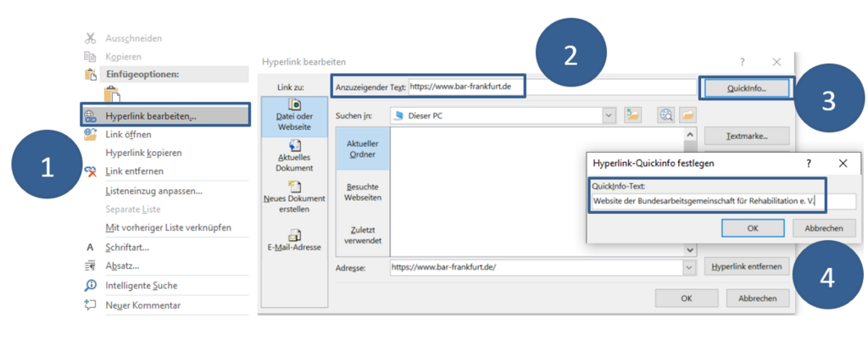This screenshot has height=352, width=868.
Task: Click the browse the web icon
Action: [x=666, y=115]
